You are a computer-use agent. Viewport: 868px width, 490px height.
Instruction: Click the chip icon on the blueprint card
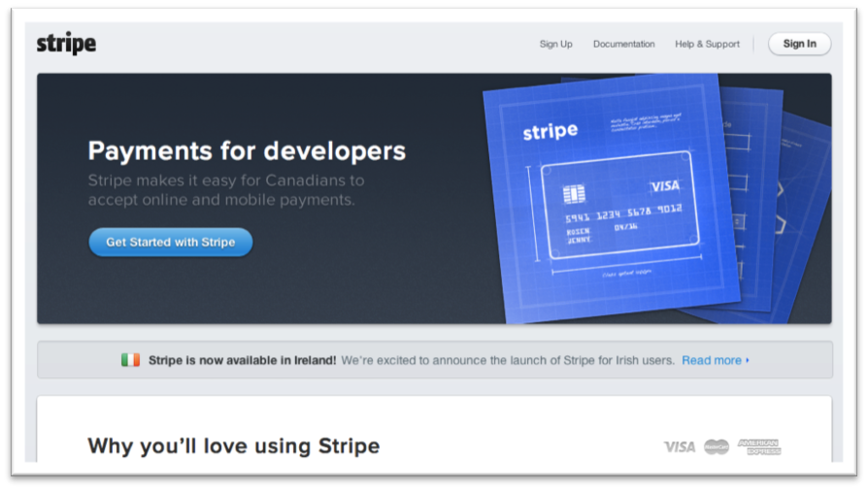click(x=574, y=194)
